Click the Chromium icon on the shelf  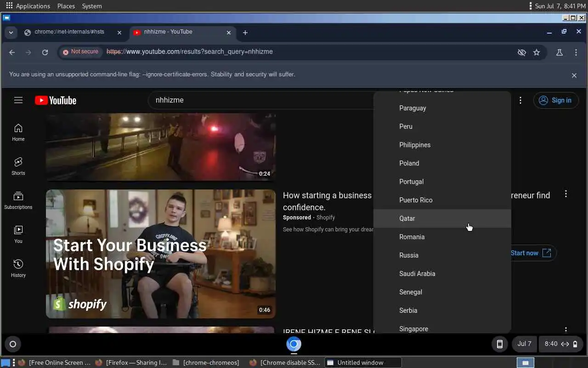294,344
